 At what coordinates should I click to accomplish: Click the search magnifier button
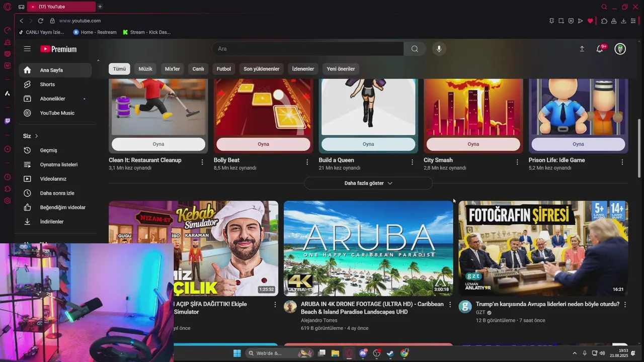pyautogui.click(x=415, y=49)
